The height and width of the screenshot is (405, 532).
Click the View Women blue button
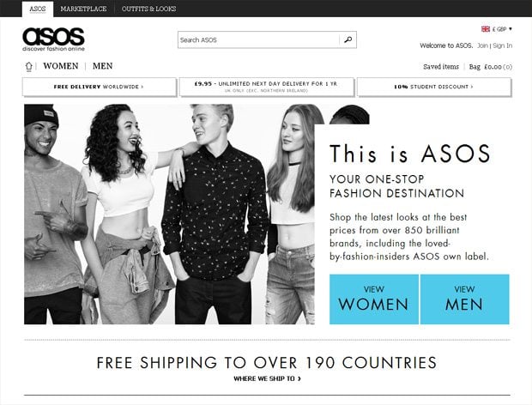pos(373,299)
